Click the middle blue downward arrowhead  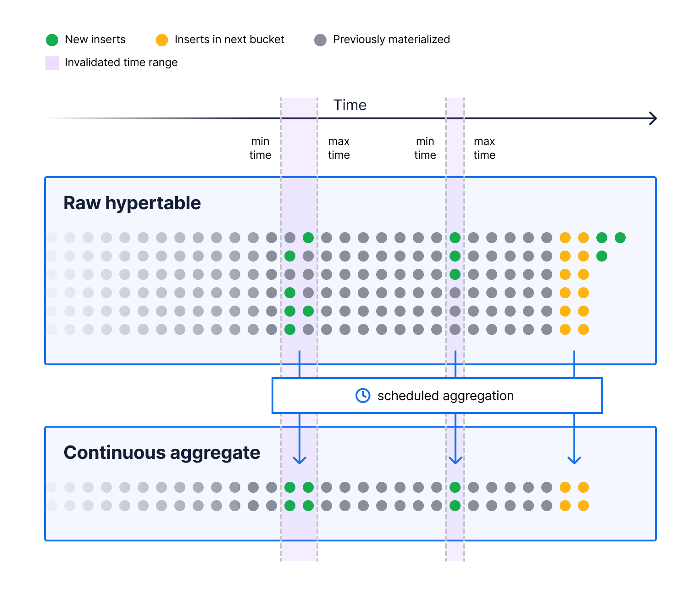click(x=455, y=460)
